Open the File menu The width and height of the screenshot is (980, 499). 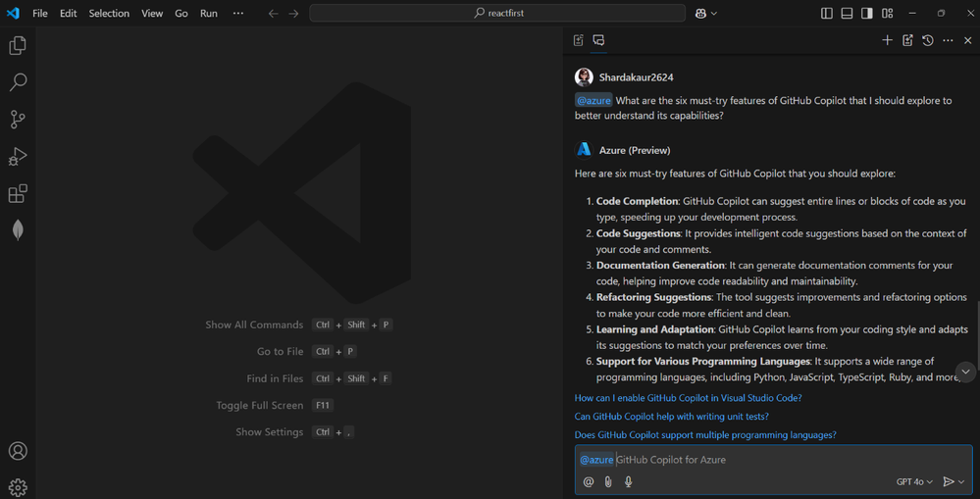(40, 13)
